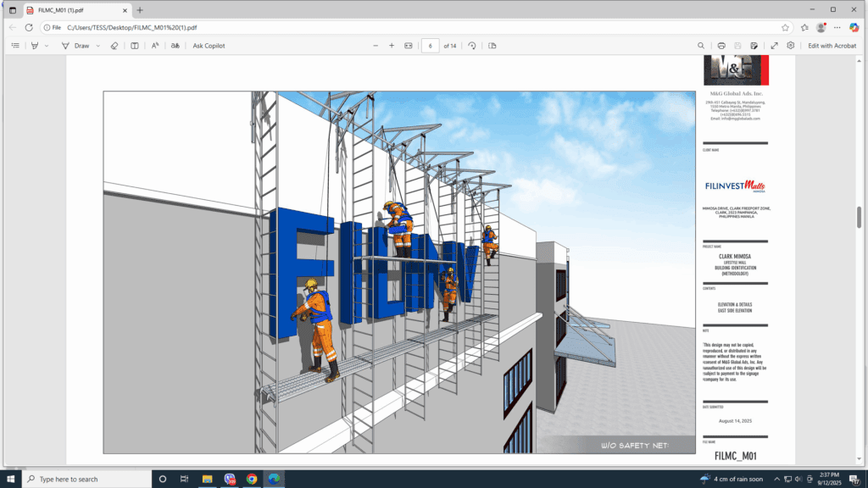Open the search within document icon

coord(702,45)
